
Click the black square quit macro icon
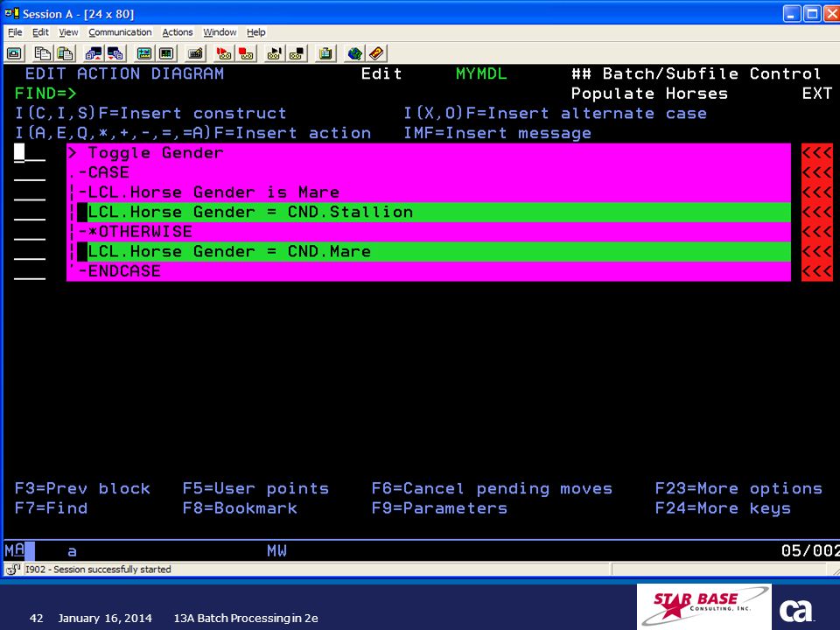coord(297,53)
